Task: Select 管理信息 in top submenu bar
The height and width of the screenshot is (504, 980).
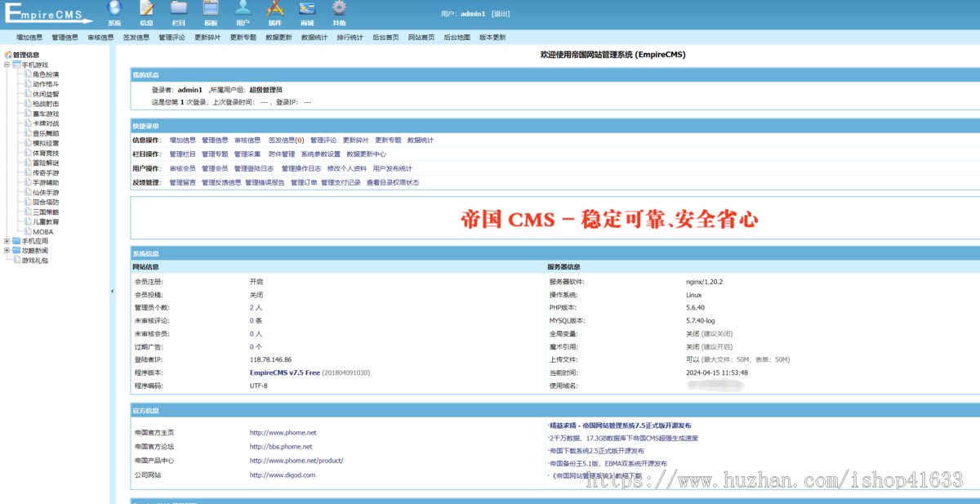Action: [65, 38]
